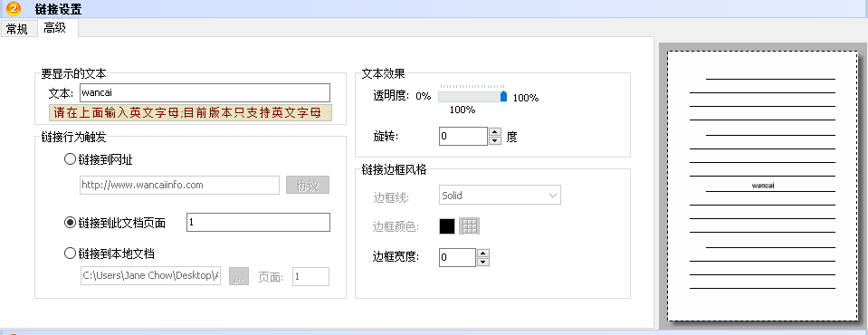
Task: Click the 透明度 slider handle
Action: pyautogui.click(x=504, y=97)
